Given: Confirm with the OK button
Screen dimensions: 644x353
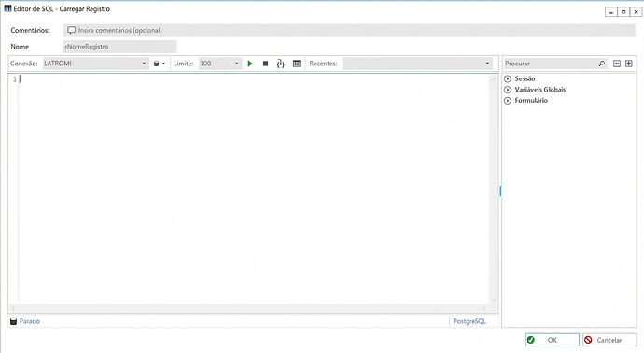Looking at the screenshot, I should coord(552,340).
